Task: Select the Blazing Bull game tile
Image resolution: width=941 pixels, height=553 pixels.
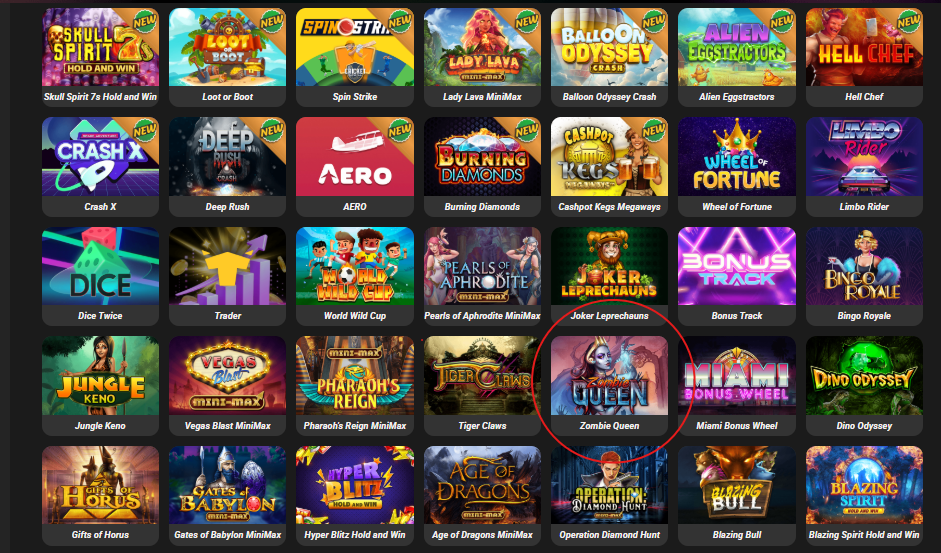Action: click(736, 495)
